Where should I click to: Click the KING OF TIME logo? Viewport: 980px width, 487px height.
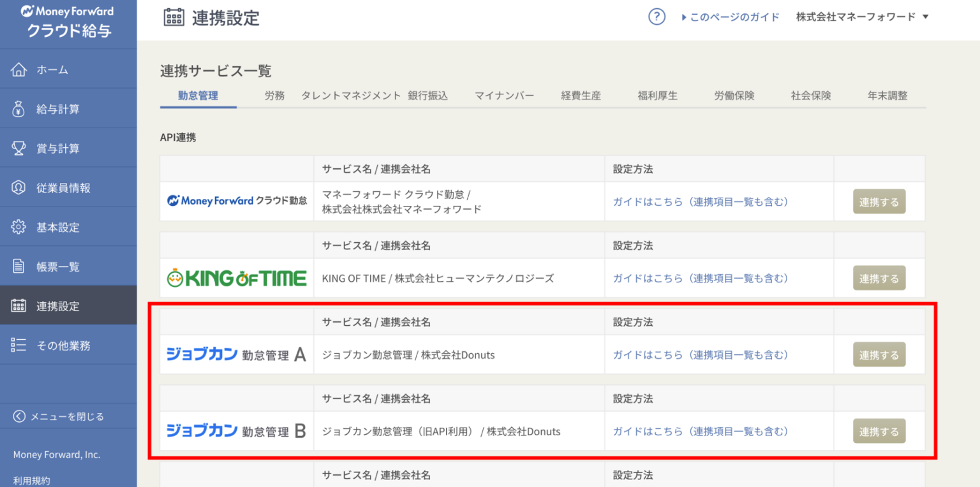[x=237, y=279]
